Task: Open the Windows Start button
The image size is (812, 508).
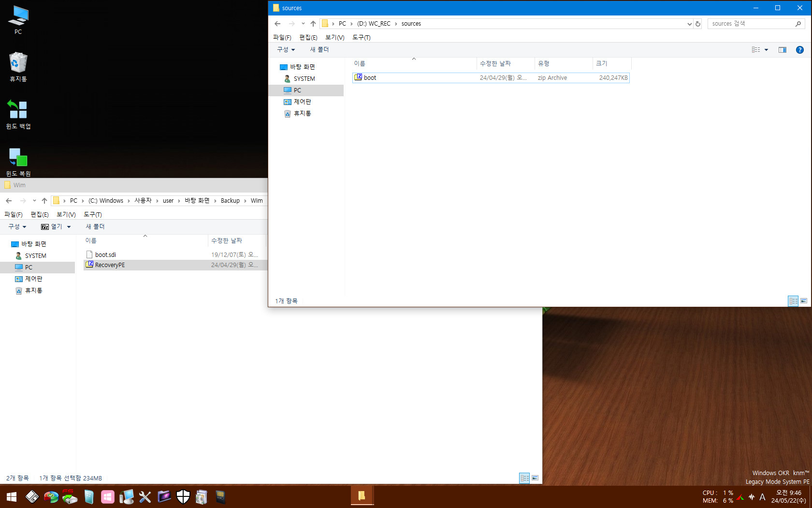Action: (12, 497)
